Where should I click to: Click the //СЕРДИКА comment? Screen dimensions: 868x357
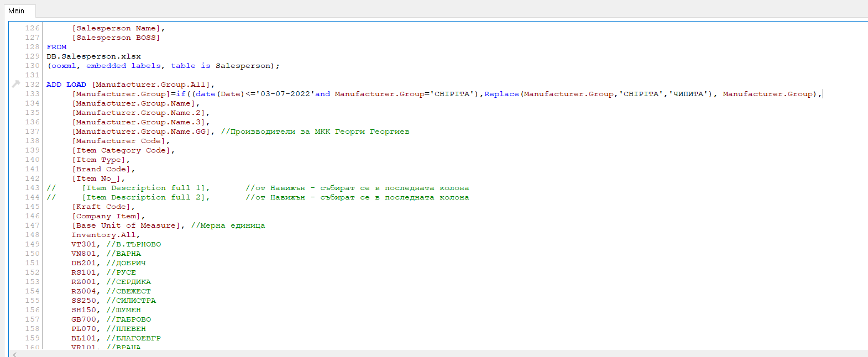click(129, 282)
